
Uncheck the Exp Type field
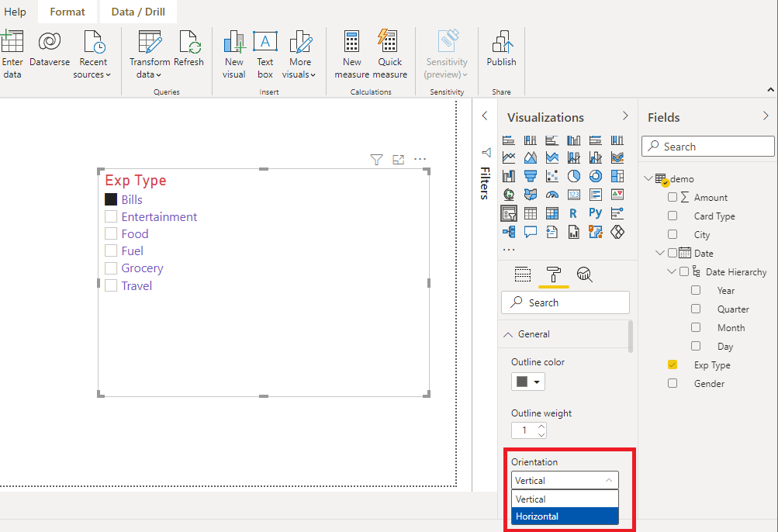click(x=672, y=364)
